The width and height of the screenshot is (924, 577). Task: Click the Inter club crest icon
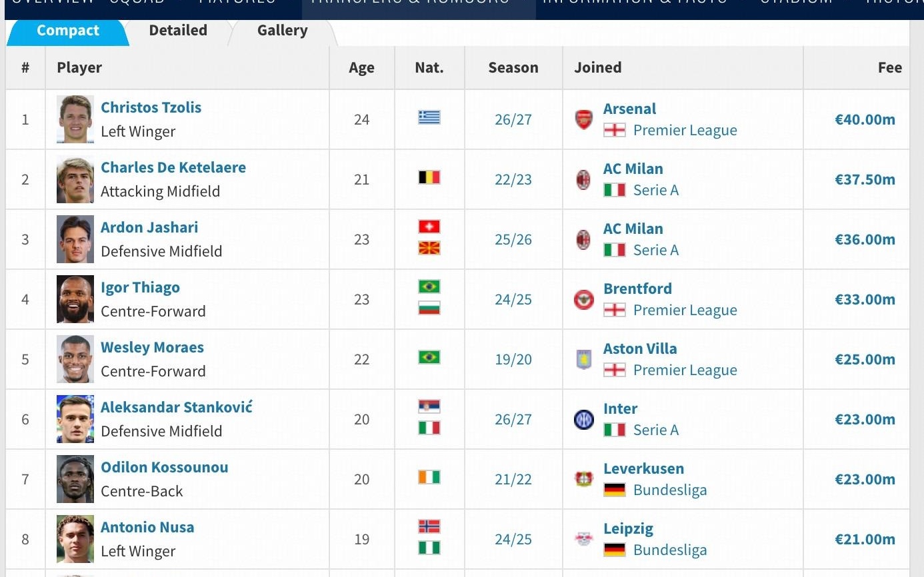(583, 420)
